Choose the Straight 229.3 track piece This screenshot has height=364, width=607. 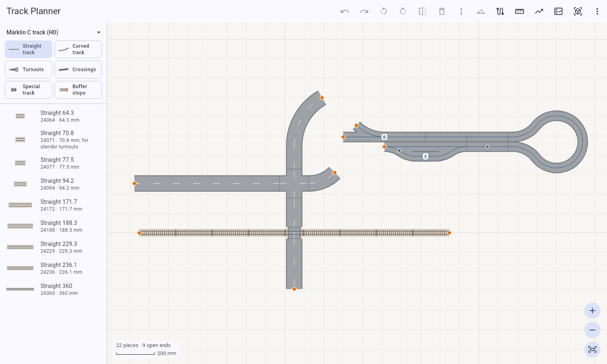click(53, 247)
